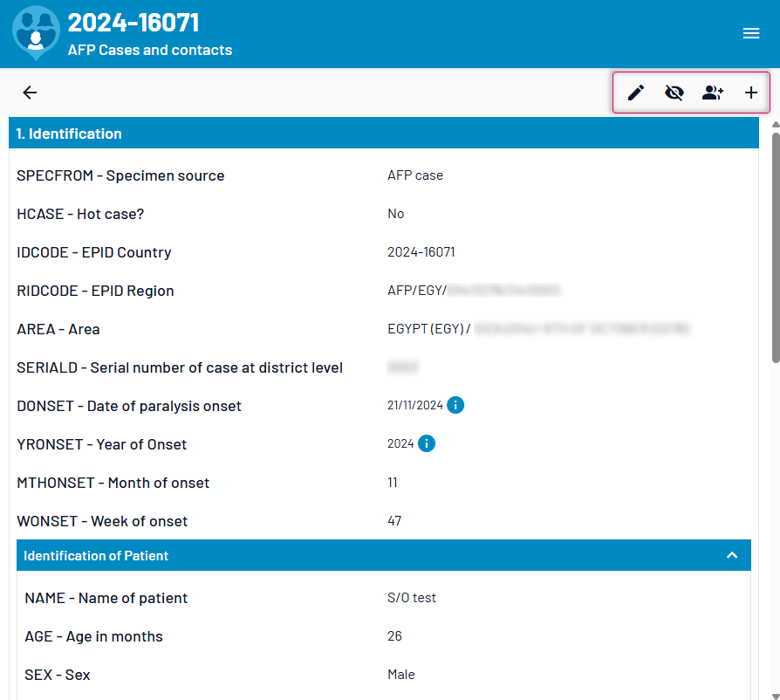Select the patient name value 'S/O test'
The width and height of the screenshot is (780, 700).
[412, 598]
